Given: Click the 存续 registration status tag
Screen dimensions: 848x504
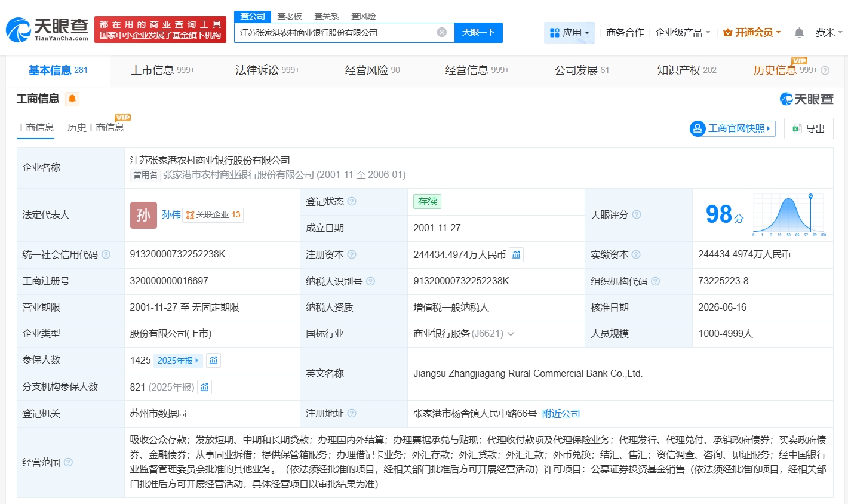Looking at the screenshot, I should click(428, 202).
